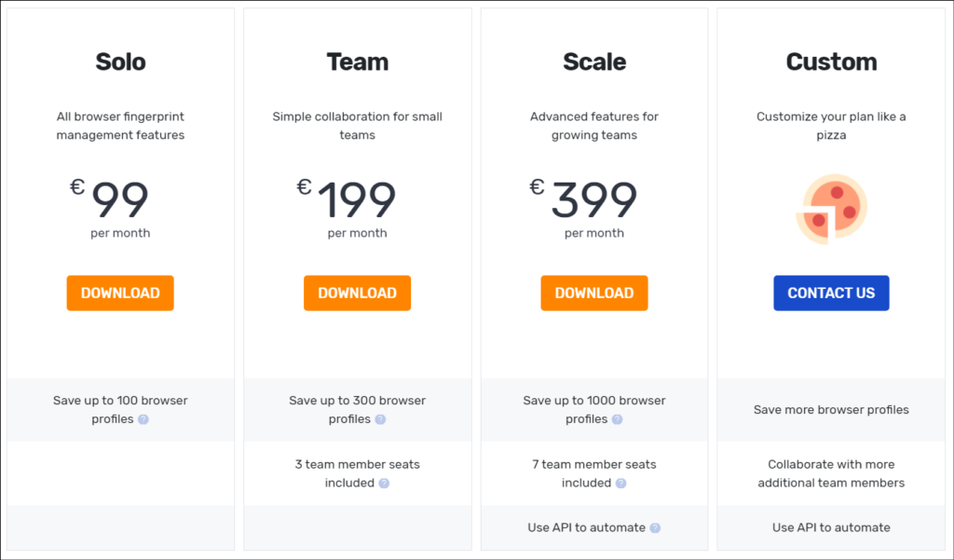Click help icon next to 7 team member seats
Screen dimensions: 954x560
coord(620,484)
